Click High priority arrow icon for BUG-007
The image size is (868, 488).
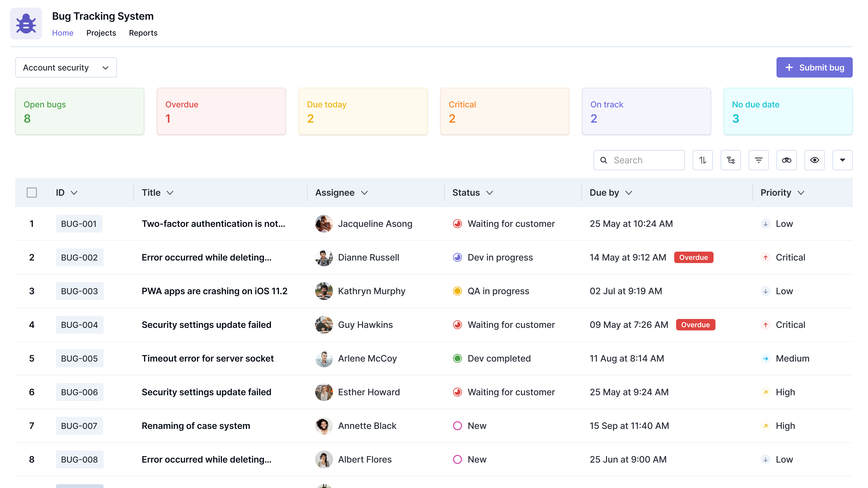[x=766, y=426]
